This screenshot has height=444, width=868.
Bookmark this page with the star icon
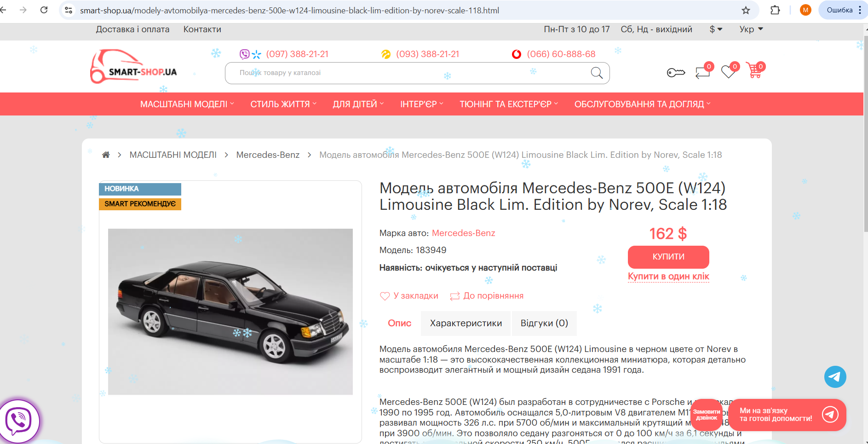(x=746, y=10)
